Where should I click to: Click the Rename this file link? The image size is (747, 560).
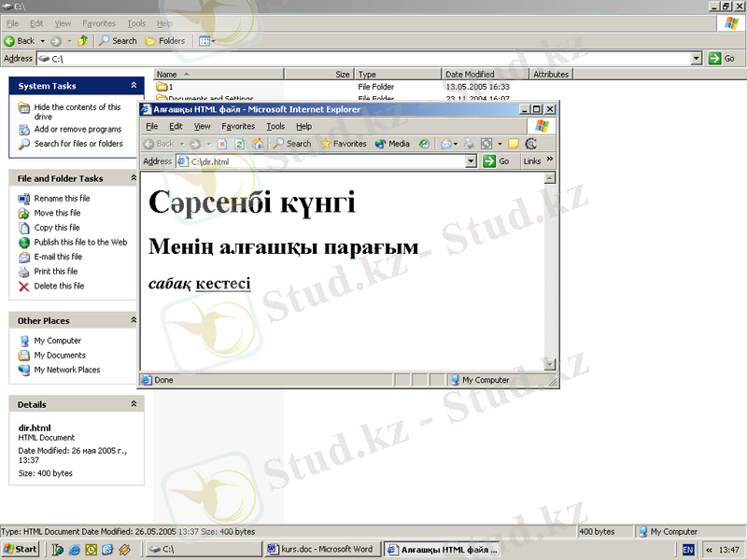[62, 199]
